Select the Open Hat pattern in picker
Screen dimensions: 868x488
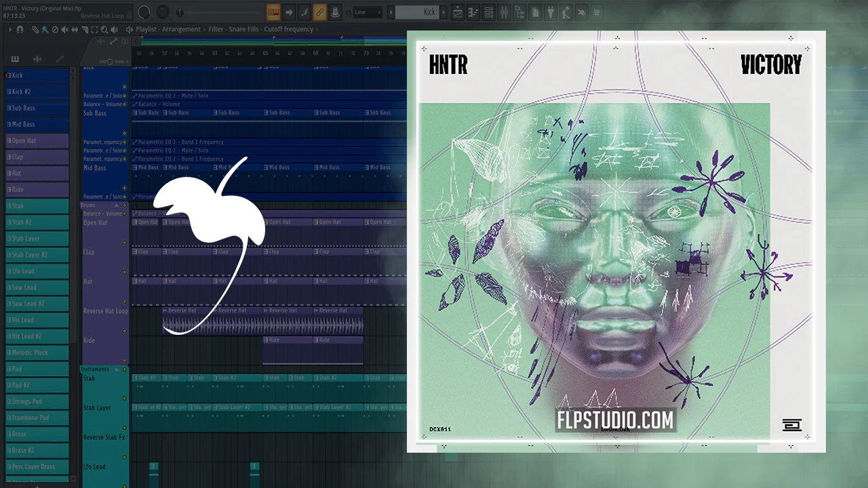[37, 140]
